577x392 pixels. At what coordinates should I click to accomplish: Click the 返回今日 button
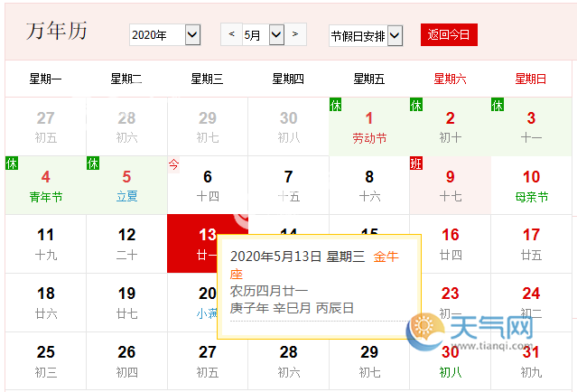coord(449,35)
